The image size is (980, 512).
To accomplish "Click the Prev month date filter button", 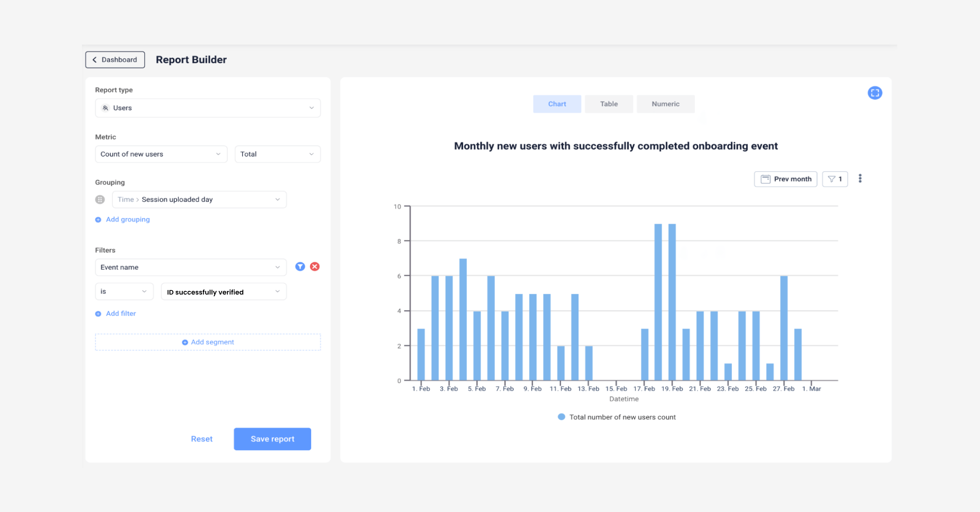I will [x=786, y=179].
